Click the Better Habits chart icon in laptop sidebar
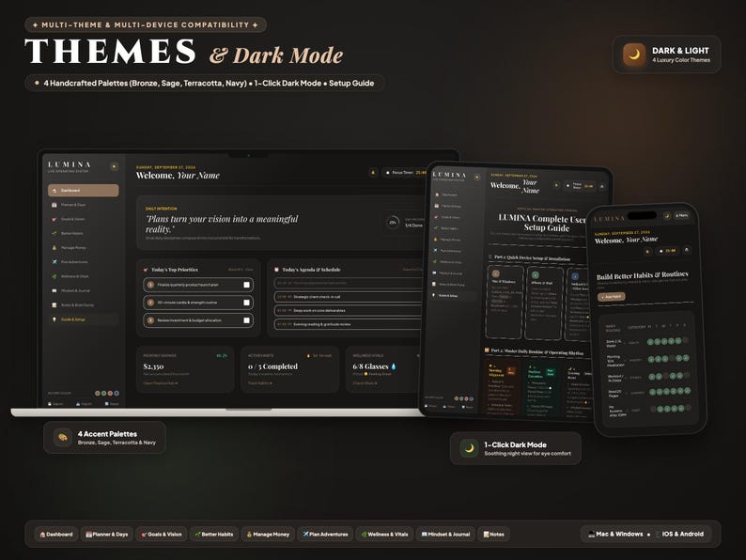Image resolution: width=746 pixels, height=560 pixels. [x=54, y=233]
